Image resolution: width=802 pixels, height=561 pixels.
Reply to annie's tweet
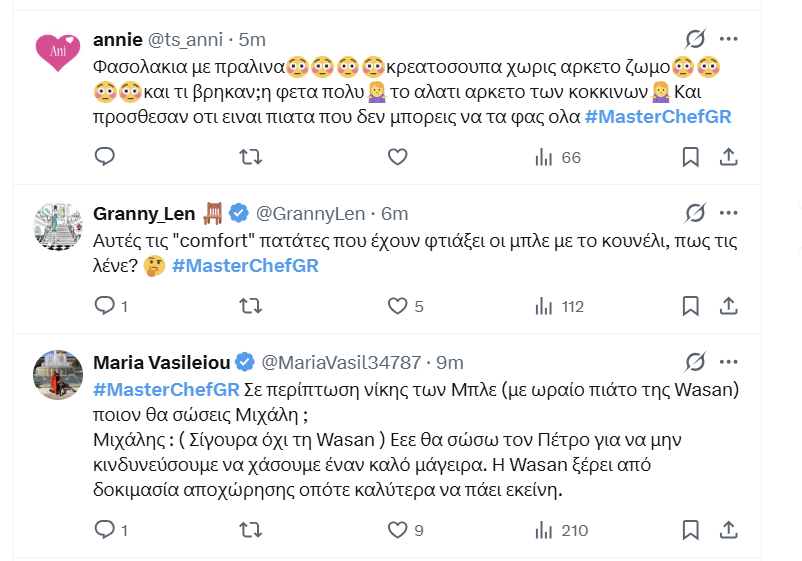coord(105,156)
